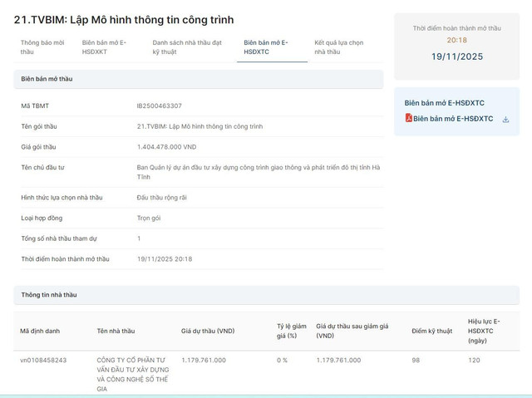Click the Hiệu lực E-HSĐXTC (ngày) column header

tap(484, 331)
